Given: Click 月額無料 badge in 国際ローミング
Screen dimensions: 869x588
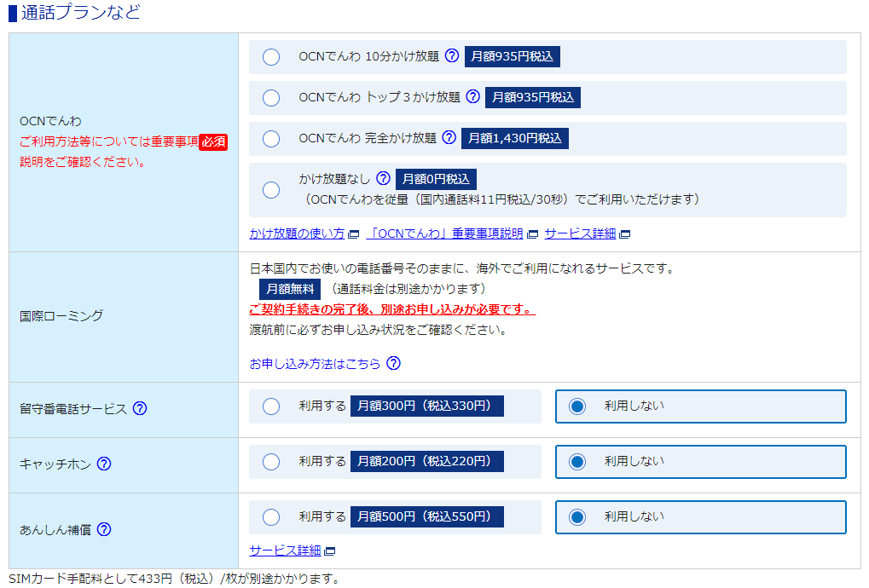Looking at the screenshot, I should click(x=290, y=289).
